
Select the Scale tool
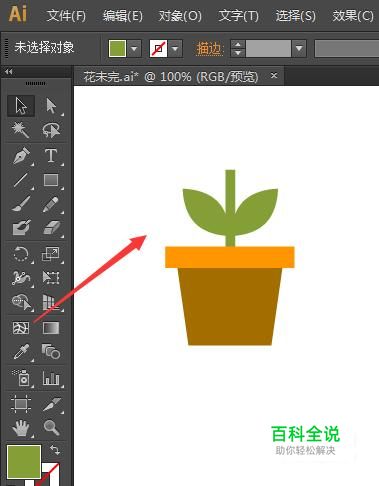(51, 254)
